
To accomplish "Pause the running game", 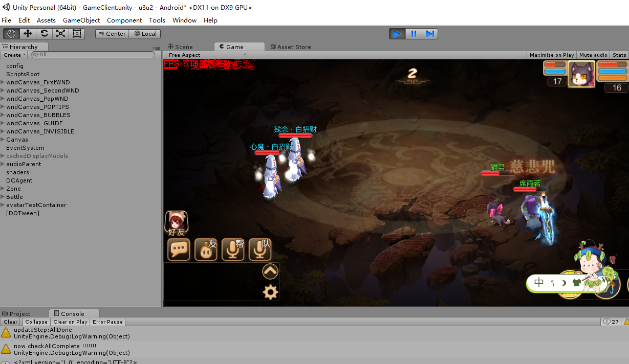I will point(414,34).
